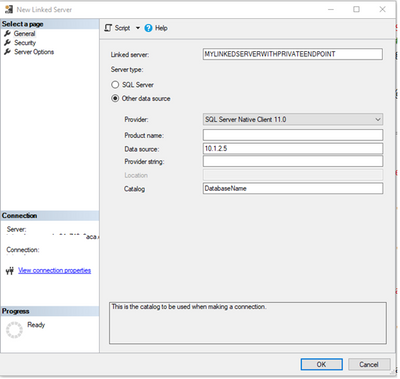This screenshot has height=379, width=400.
Task: Switch to the Server Options page
Action: (34, 52)
